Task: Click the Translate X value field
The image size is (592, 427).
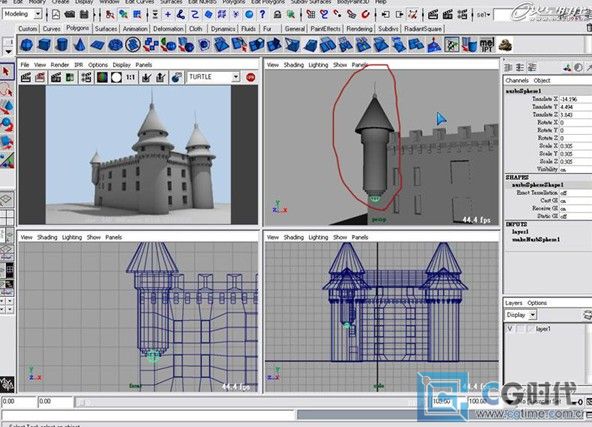Action: pyautogui.click(x=575, y=99)
